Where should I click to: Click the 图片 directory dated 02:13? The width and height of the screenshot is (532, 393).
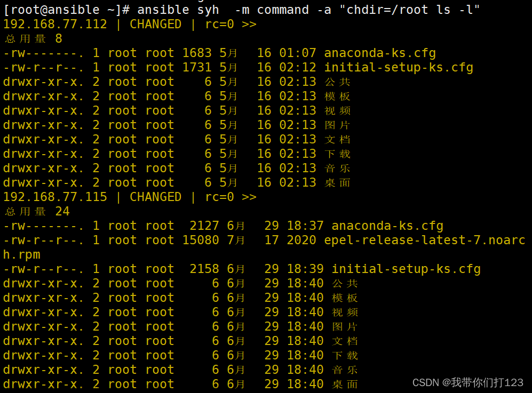point(337,125)
